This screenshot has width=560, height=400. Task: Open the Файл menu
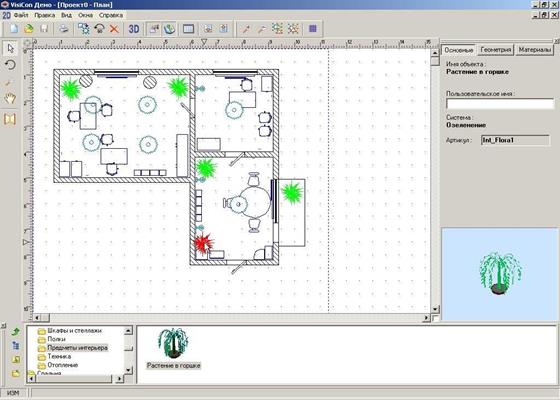pyautogui.click(x=21, y=15)
